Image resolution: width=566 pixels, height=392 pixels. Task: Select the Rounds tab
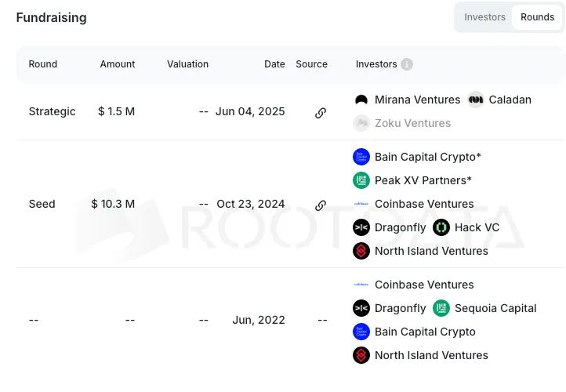pyautogui.click(x=537, y=17)
